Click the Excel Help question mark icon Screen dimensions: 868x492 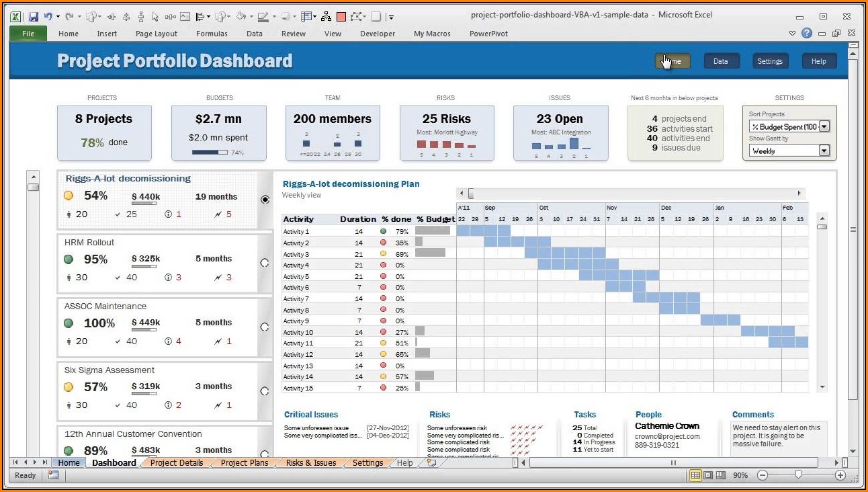click(x=807, y=33)
